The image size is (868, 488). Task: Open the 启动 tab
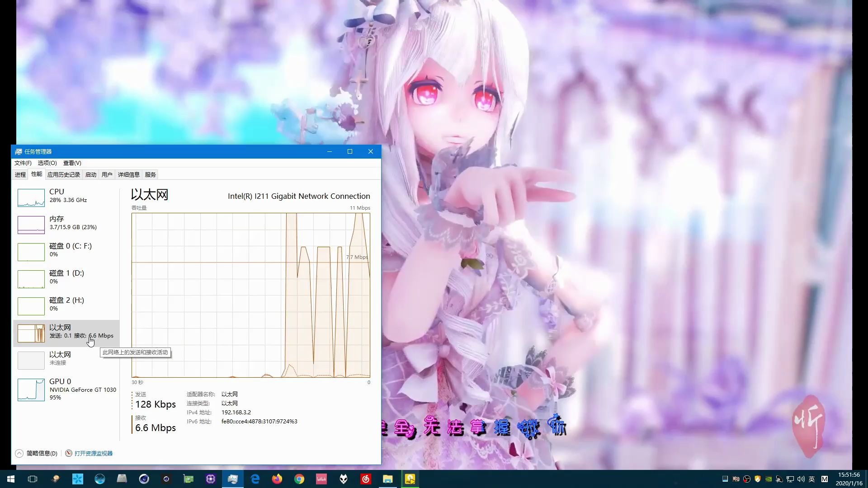[x=91, y=175]
